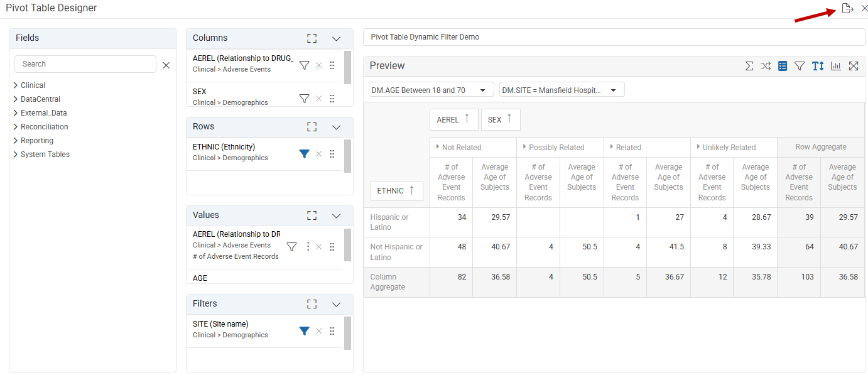Expand Preview with the fullscreen arrows icon
The width and height of the screenshot is (868, 375).
854,66
